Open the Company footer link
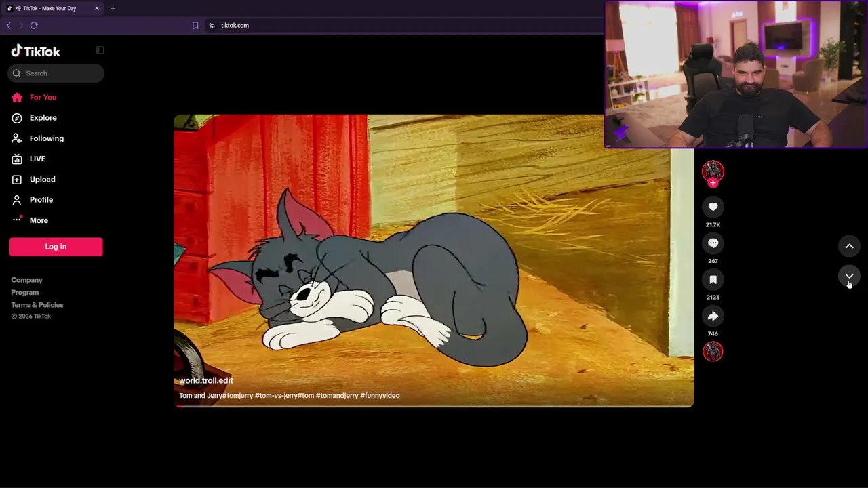 [26, 280]
